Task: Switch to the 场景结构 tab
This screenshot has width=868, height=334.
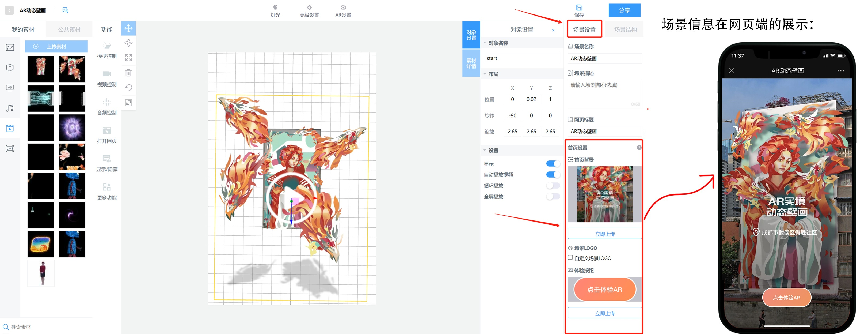Action: [x=625, y=30]
